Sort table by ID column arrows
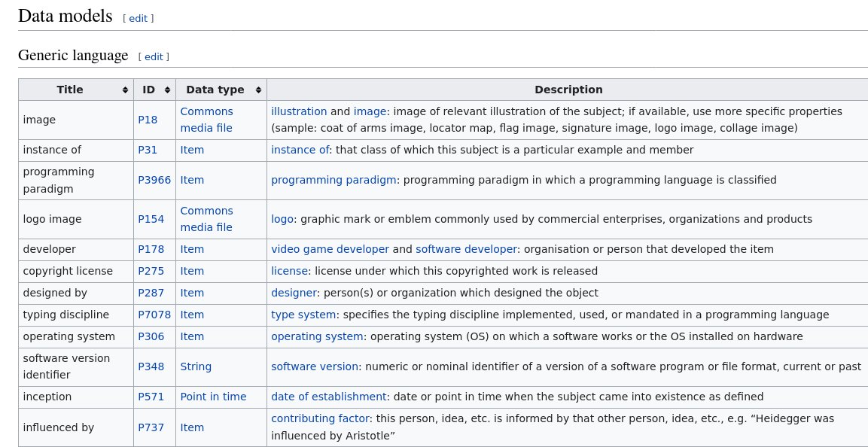Image resolution: width=868 pixels, height=447 pixels. pos(167,90)
